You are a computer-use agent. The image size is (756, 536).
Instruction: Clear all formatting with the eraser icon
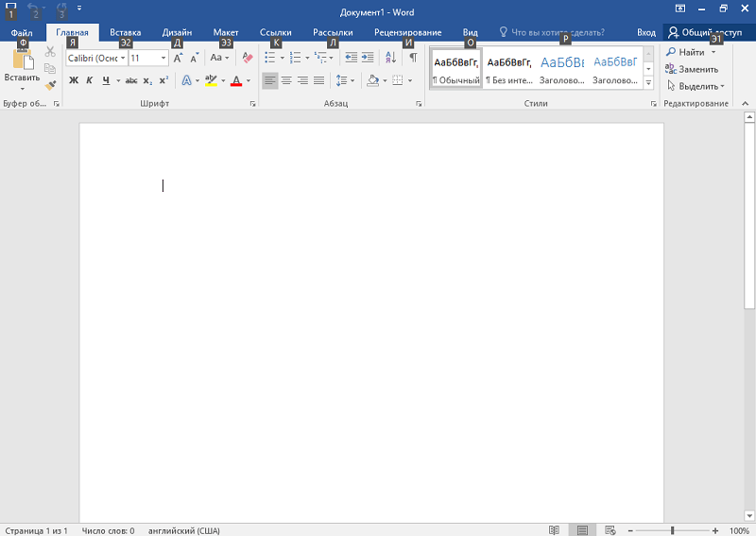248,58
